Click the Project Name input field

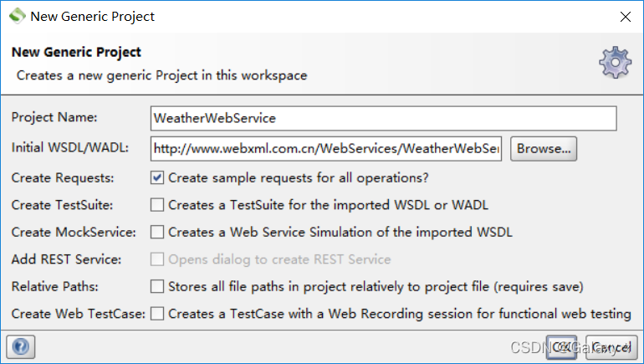click(x=384, y=118)
